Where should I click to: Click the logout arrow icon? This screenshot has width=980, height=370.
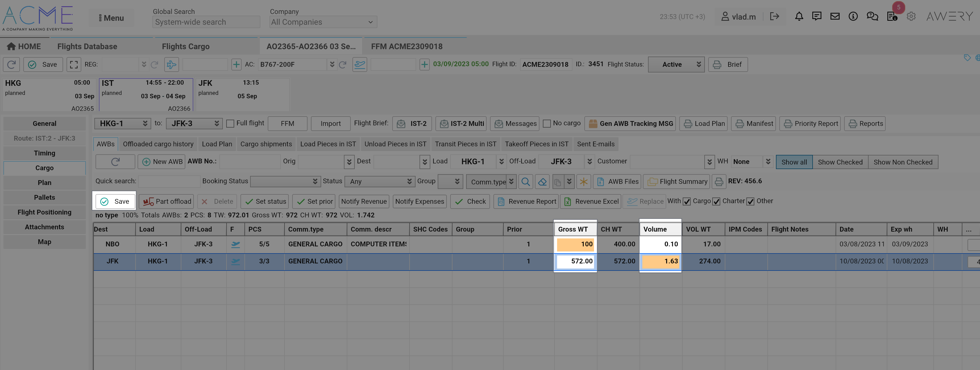pos(774,16)
